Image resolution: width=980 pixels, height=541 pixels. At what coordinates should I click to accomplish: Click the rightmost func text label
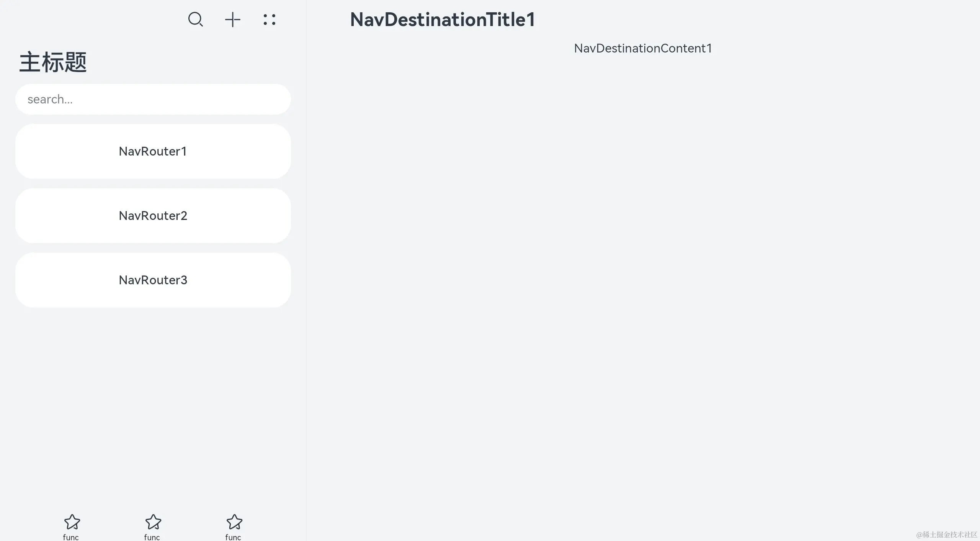[233, 537]
